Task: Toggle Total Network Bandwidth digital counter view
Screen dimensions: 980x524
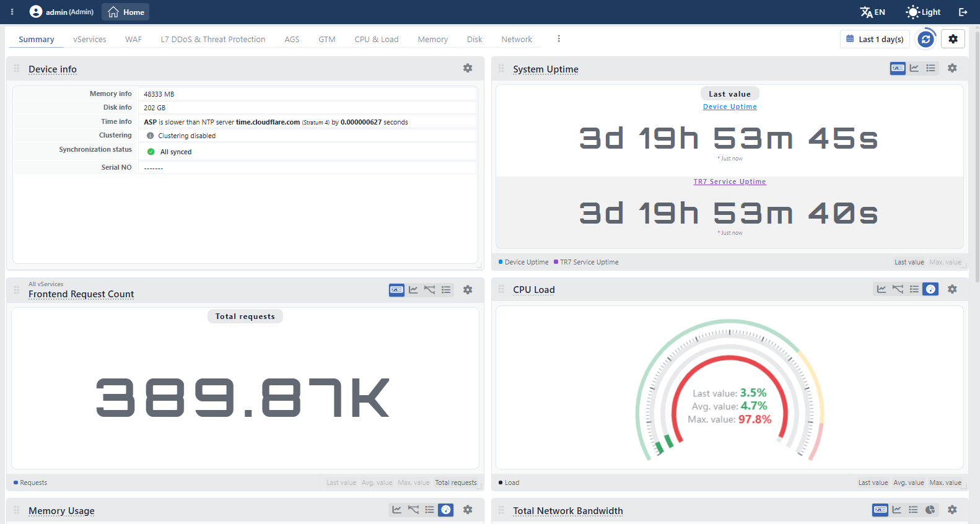Action: [880, 510]
